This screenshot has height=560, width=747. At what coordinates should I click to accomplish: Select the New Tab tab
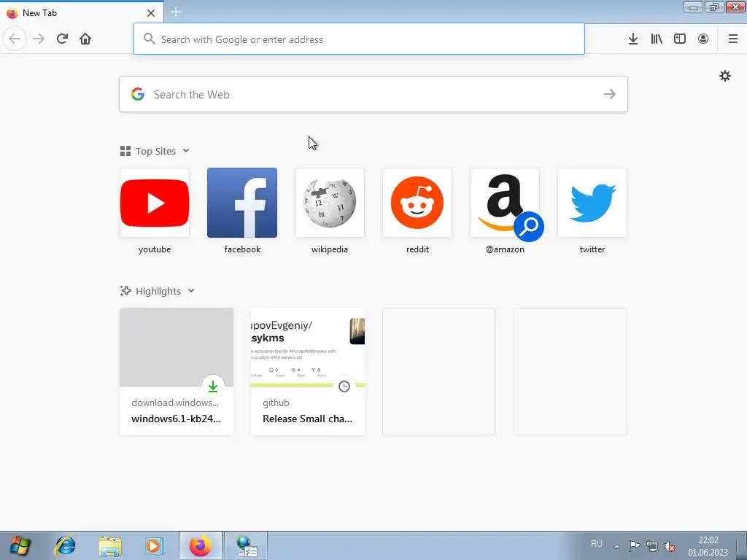[x=82, y=12]
